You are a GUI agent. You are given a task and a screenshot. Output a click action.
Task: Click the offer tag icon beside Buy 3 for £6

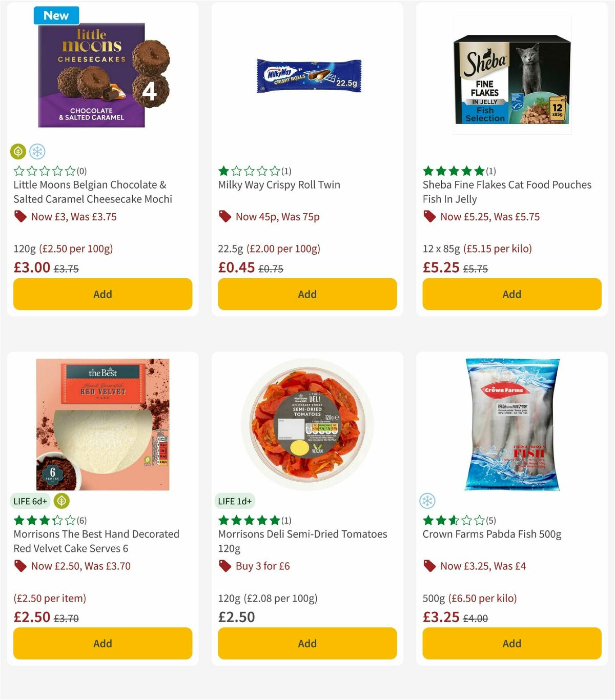pos(224,566)
